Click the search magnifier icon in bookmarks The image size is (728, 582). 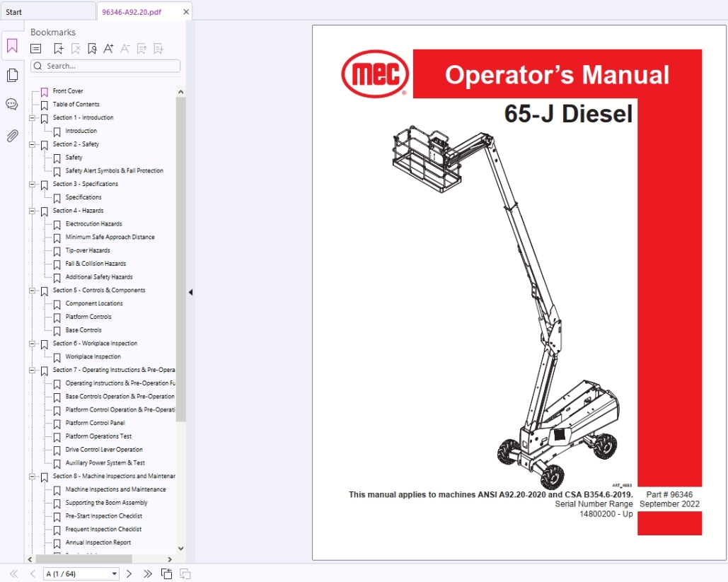[38, 66]
